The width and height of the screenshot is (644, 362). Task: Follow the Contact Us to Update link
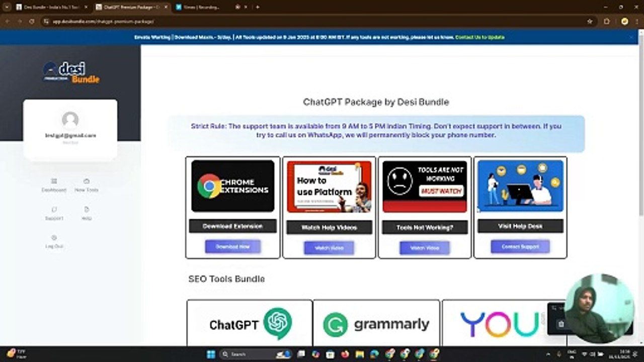pyautogui.click(x=479, y=37)
